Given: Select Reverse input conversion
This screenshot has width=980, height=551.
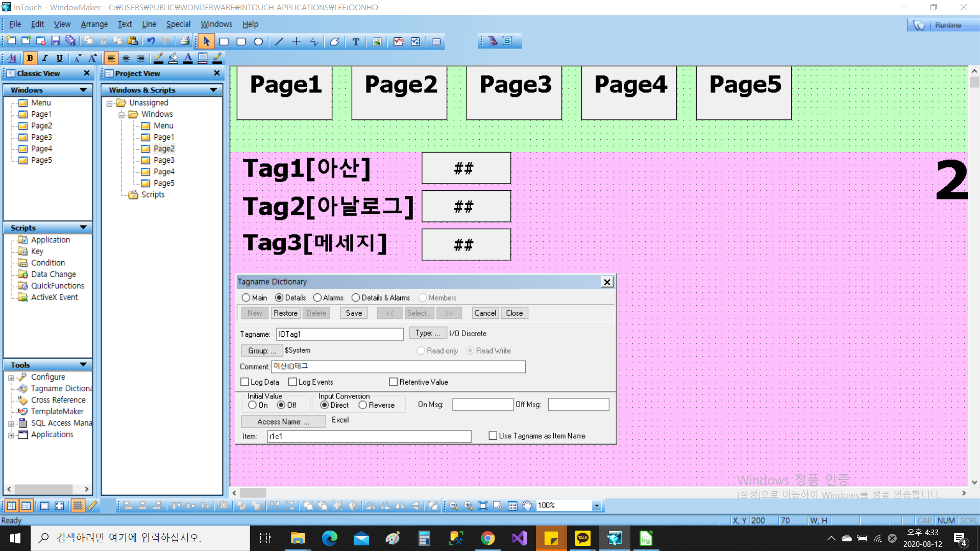Looking at the screenshot, I should click(x=363, y=405).
